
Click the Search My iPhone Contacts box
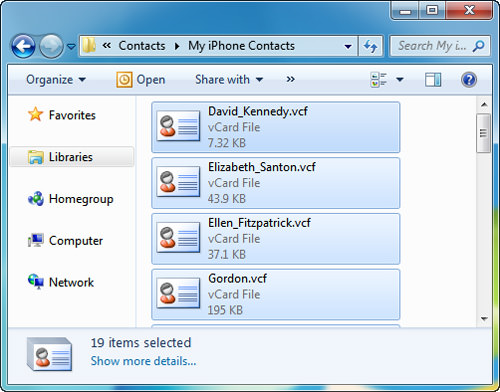click(440, 46)
